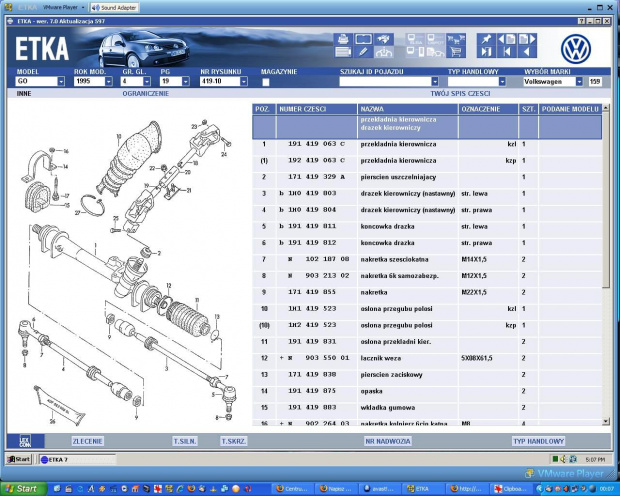Click the parts list scroll down arrow
Screen dimensions: 620x496
(606, 422)
